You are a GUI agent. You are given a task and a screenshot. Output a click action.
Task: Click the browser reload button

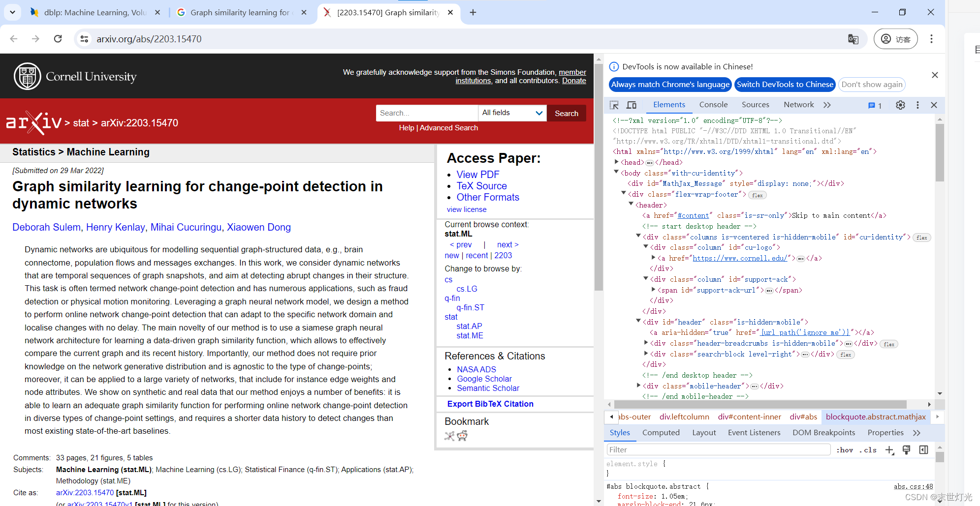pos(58,39)
